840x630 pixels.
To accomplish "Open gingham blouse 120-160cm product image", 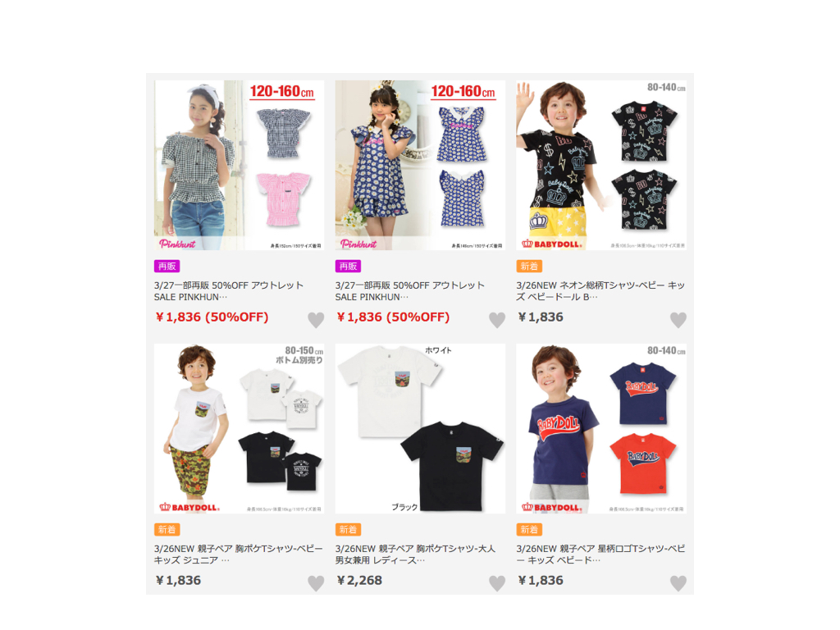I will tap(239, 165).
